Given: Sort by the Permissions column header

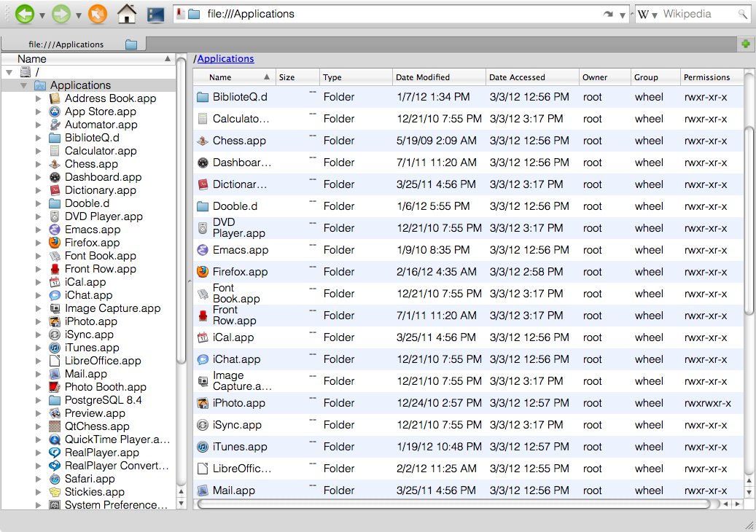Looking at the screenshot, I should [711, 77].
